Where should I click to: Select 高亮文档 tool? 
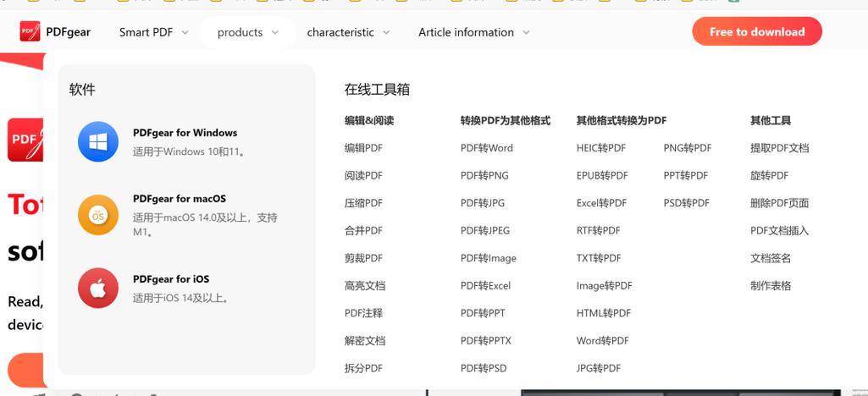click(365, 286)
